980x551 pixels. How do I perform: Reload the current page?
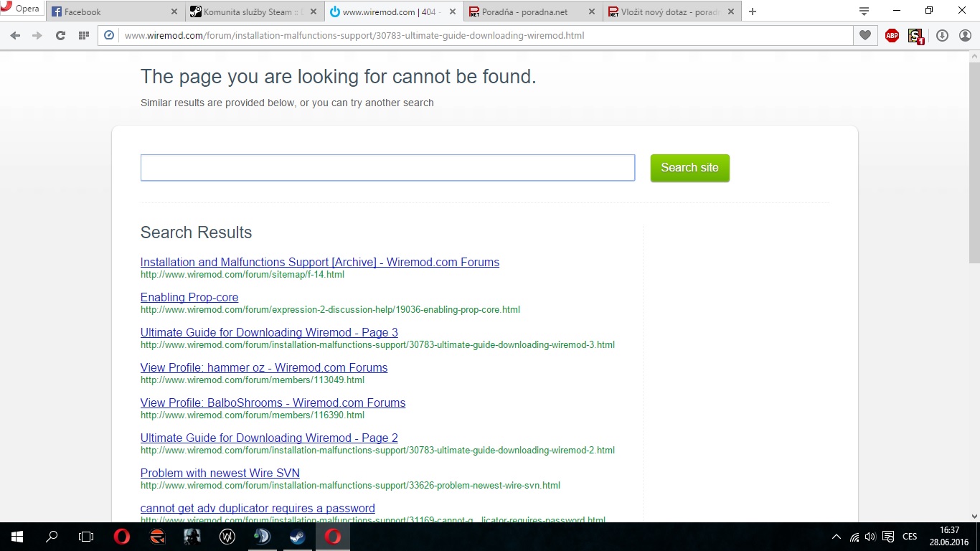click(x=60, y=35)
